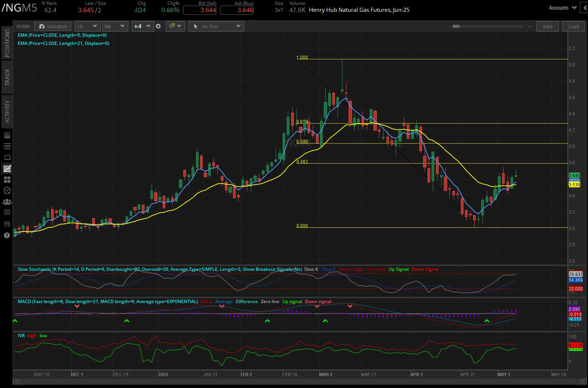This screenshot has width=588, height=388.
Task: Click the 0.618 Fibonacci level label
Action: (x=302, y=122)
